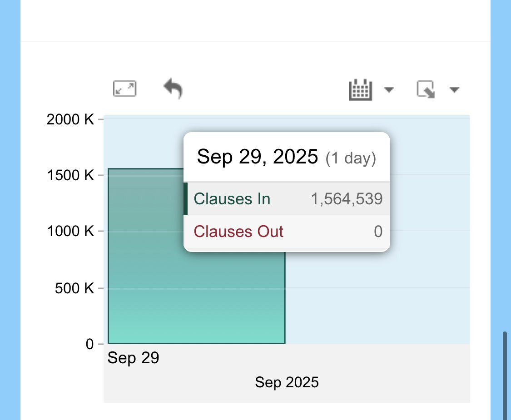Screen dimensions: 511x420
Task: Click the Sep 29 axis label
Action: [x=133, y=358]
